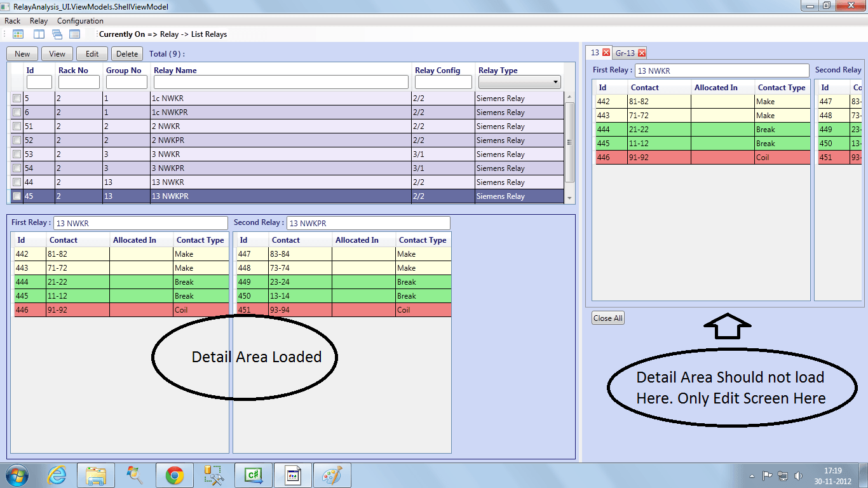Click Id '444' in lower-left first relay grid

[x=30, y=282]
